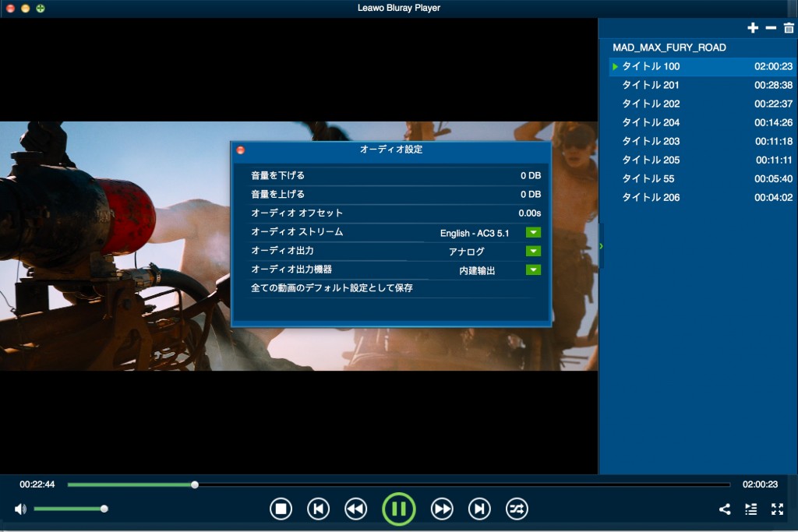
Task: Click アナログ output value
Action: click(x=467, y=252)
